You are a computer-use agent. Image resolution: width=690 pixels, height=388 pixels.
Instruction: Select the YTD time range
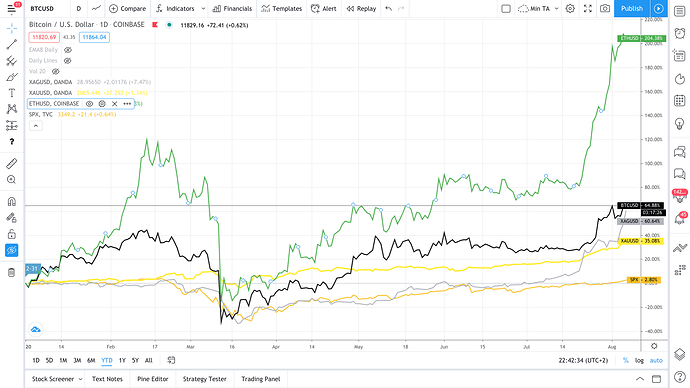(107, 360)
